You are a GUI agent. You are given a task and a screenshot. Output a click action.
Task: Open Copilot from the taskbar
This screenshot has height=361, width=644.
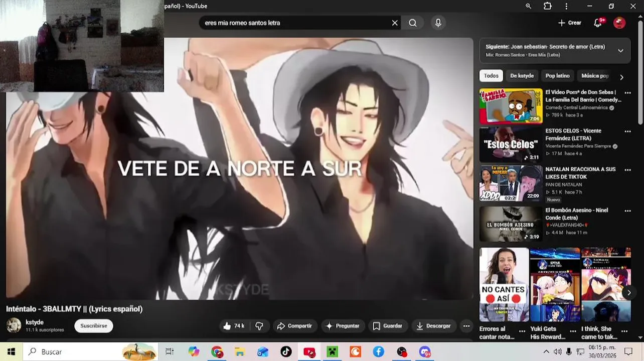pyautogui.click(x=194, y=352)
